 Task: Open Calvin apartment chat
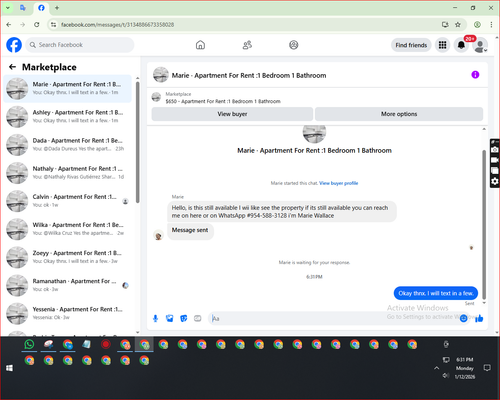point(68,201)
